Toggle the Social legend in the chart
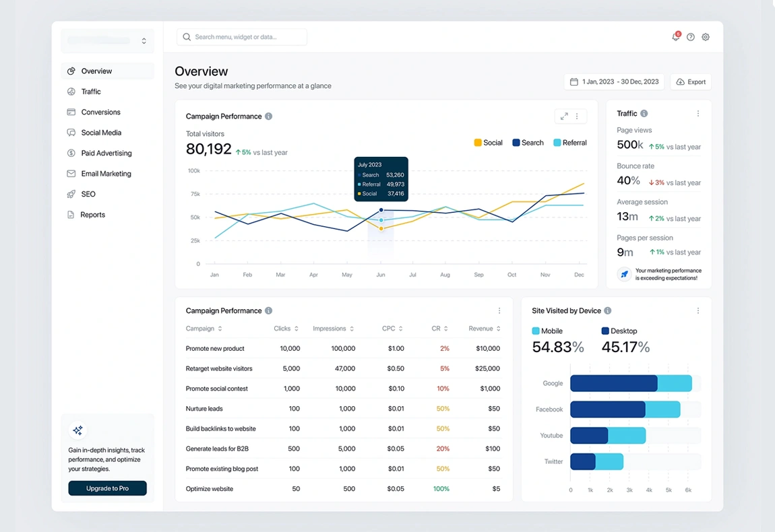The width and height of the screenshot is (775, 532). click(488, 142)
